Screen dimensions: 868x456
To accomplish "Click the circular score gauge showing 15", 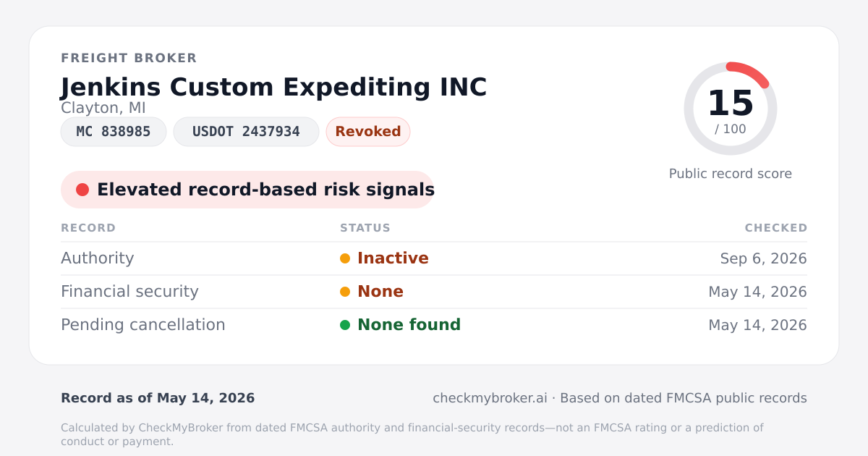I will click(731, 109).
